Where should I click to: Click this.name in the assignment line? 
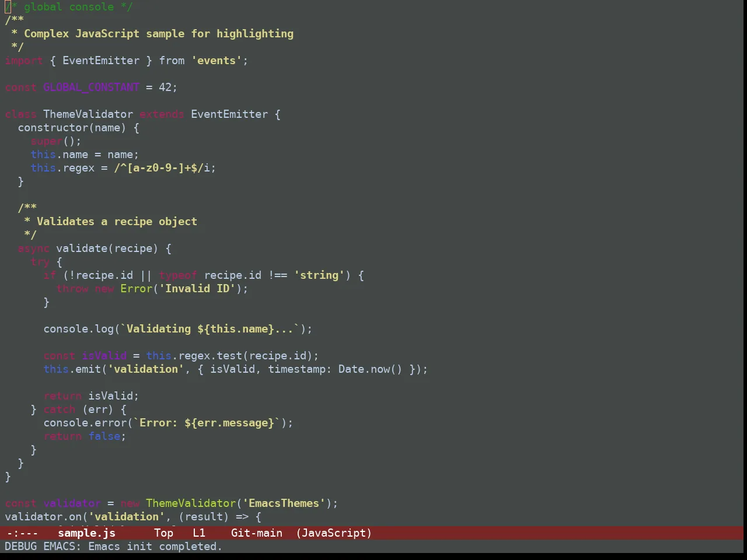[x=60, y=155]
